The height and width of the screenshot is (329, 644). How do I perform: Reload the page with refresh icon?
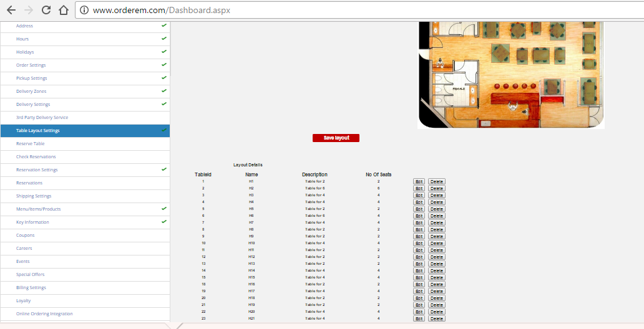tap(46, 10)
